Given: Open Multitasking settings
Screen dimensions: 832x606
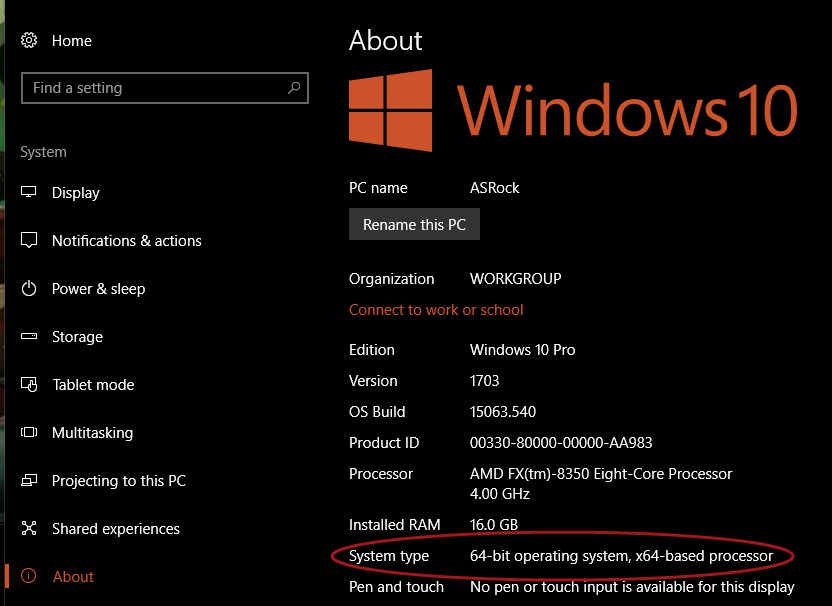Looking at the screenshot, I should point(92,433).
